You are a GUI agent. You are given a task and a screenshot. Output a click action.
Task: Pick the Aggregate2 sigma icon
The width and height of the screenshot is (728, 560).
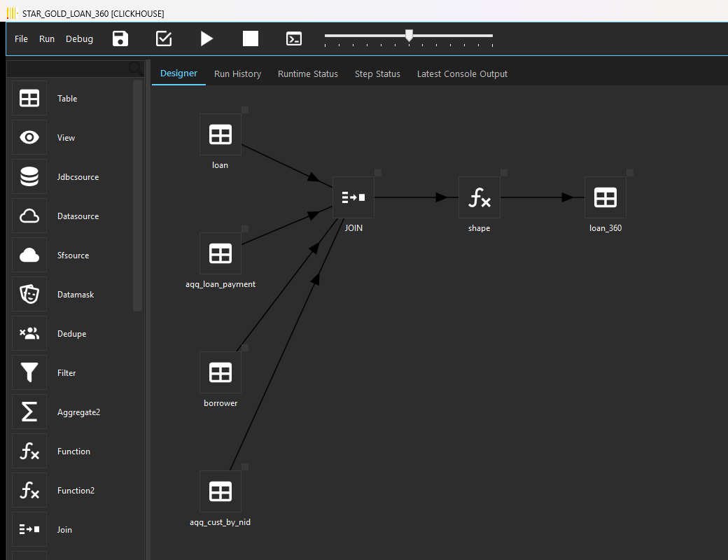click(29, 412)
